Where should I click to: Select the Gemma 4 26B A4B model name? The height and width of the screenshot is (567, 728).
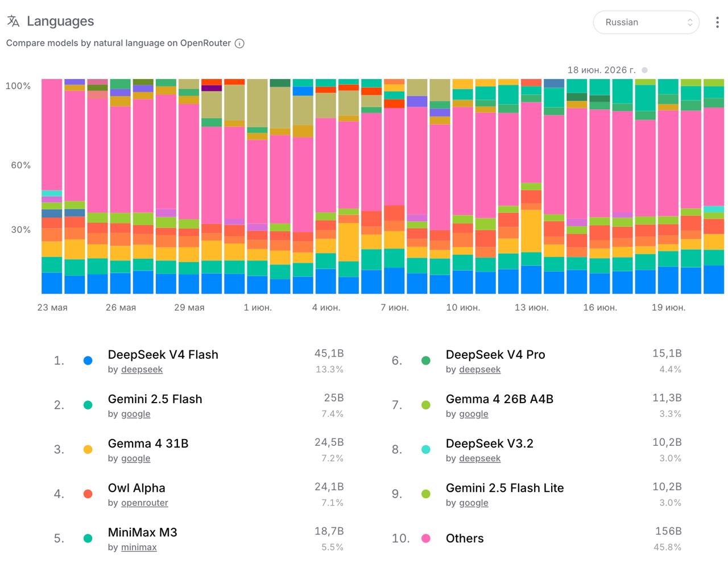point(499,399)
